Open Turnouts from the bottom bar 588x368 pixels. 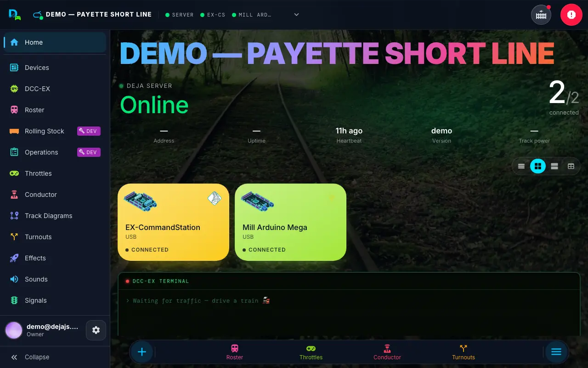pos(464,352)
